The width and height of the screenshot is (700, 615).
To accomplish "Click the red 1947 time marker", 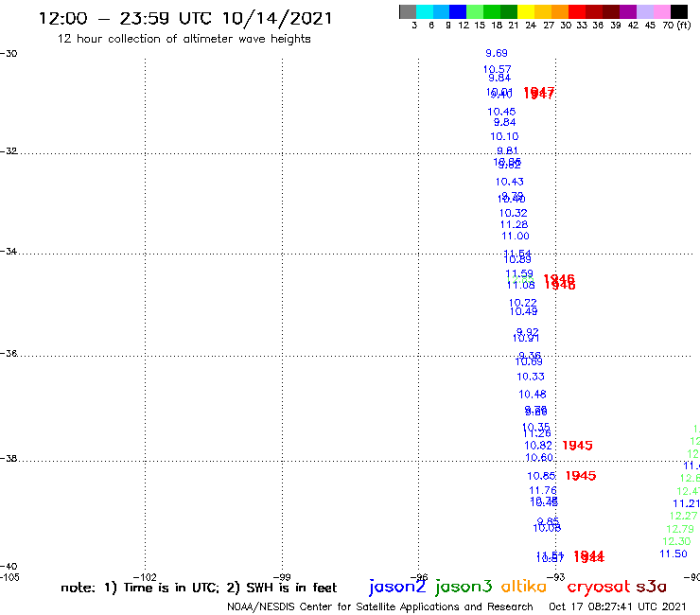I will [539, 93].
